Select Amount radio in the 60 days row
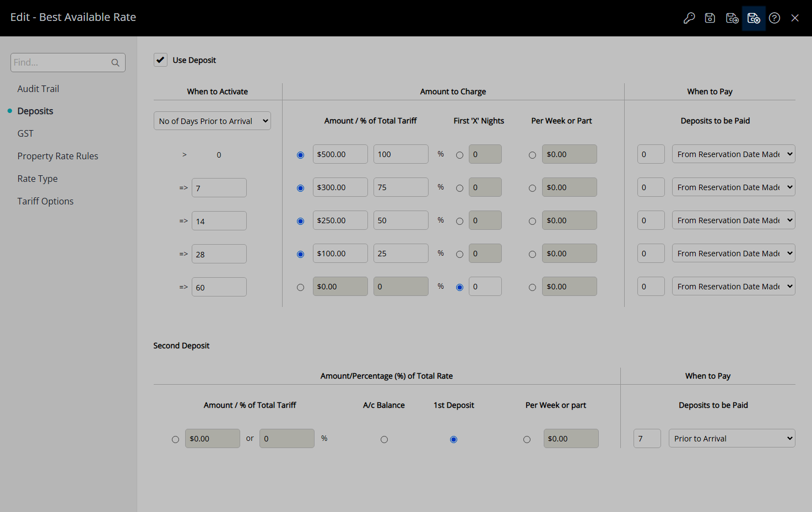The width and height of the screenshot is (812, 512). point(300,288)
